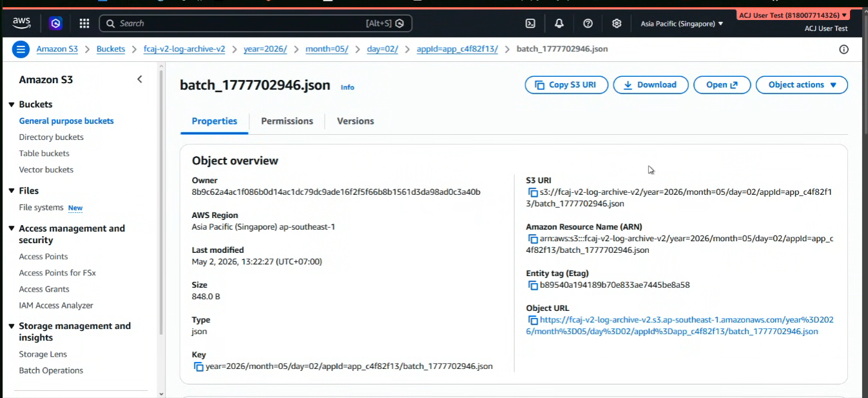Screen dimensions: 868x398
Task: Open the Object actions dropdown
Action: [802, 85]
